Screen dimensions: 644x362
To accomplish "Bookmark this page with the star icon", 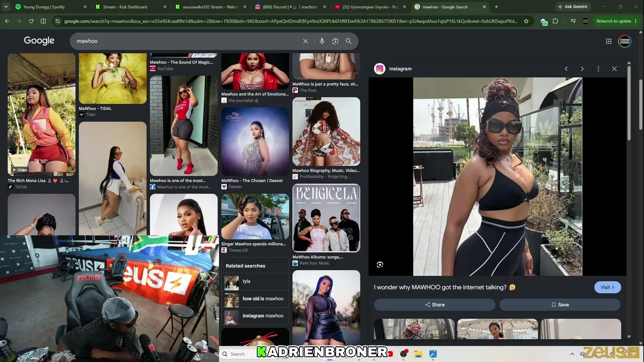I will 526,21.
